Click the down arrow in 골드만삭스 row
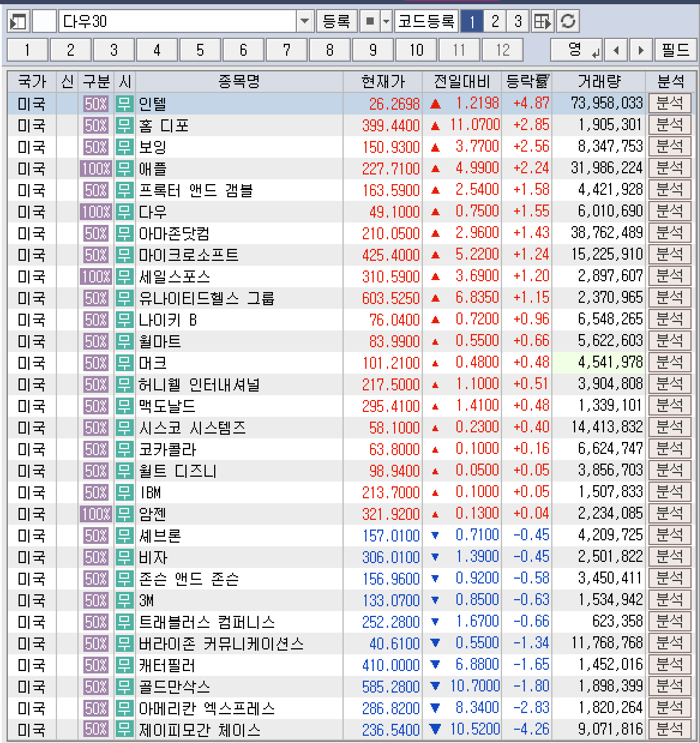The height and width of the screenshot is (743, 700). point(435,687)
